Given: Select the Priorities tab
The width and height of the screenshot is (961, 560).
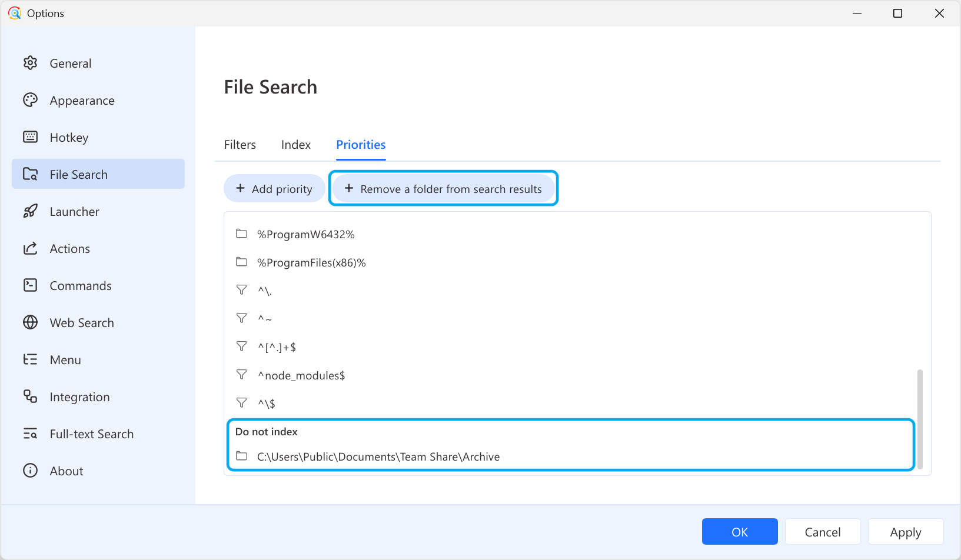Looking at the screenshot, I should tap(361, 145).
